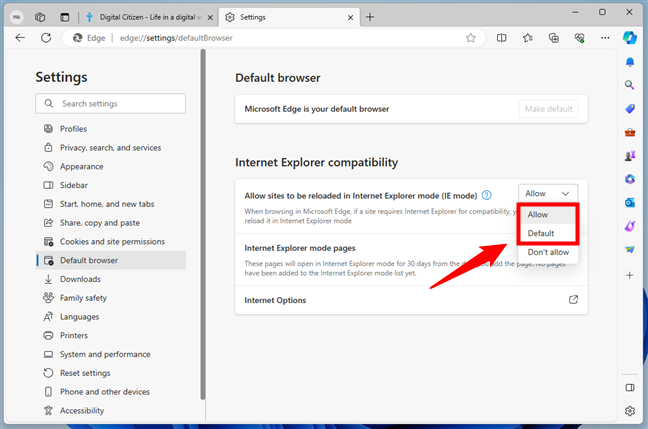Viewport: 648px width, 429px height.
Task: Open the Family safety settings section
Action: [111, 298]
